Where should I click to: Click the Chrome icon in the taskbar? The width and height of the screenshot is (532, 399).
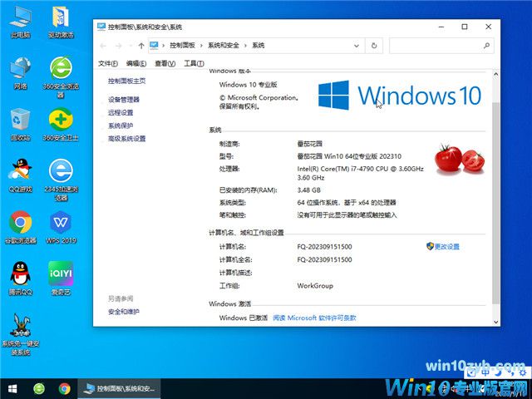pos(64,388)
